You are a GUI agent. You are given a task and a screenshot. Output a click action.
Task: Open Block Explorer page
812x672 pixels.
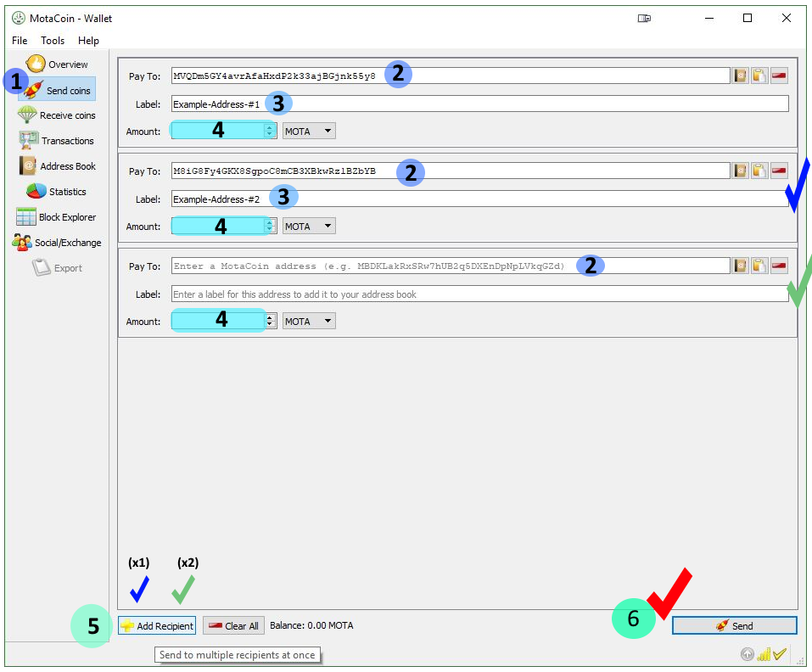(x=56, y=217)
